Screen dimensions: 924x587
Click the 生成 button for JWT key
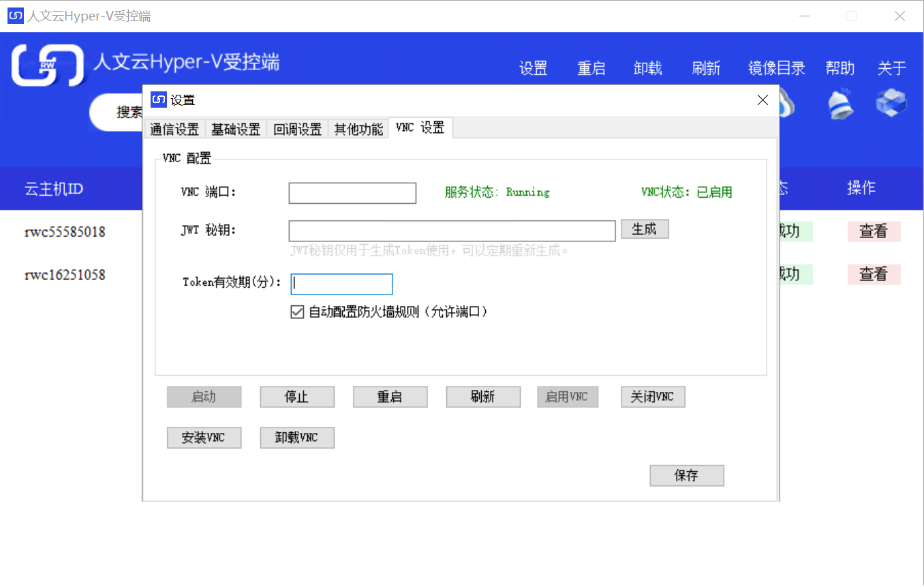(645, 229)
